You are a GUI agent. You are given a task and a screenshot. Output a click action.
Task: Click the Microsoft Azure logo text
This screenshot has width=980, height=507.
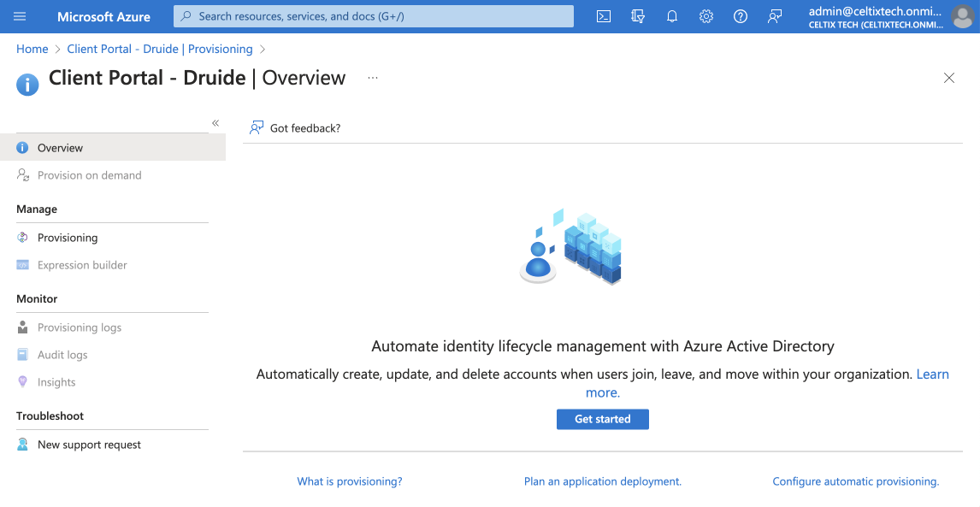tap(103, 17)
